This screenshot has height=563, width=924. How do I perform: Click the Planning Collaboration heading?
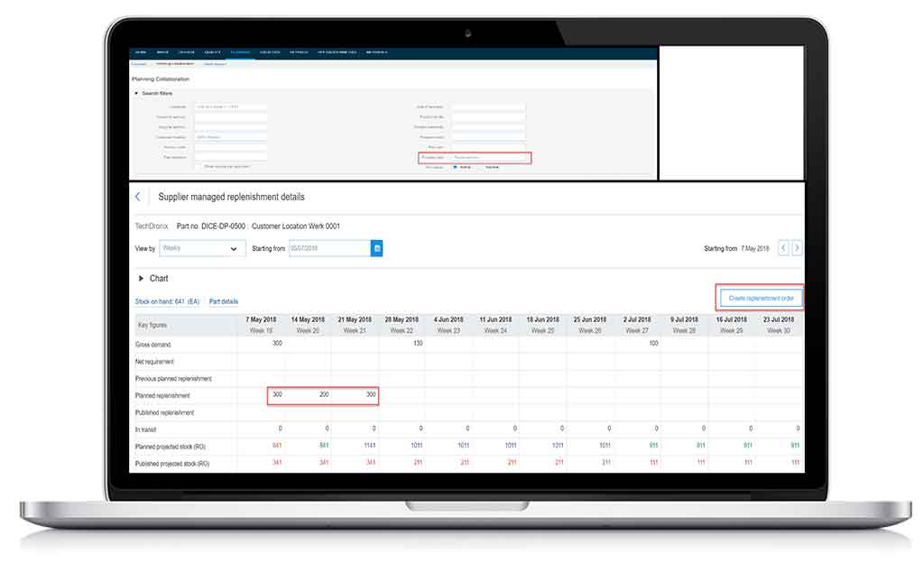click(x=161, y=78)
